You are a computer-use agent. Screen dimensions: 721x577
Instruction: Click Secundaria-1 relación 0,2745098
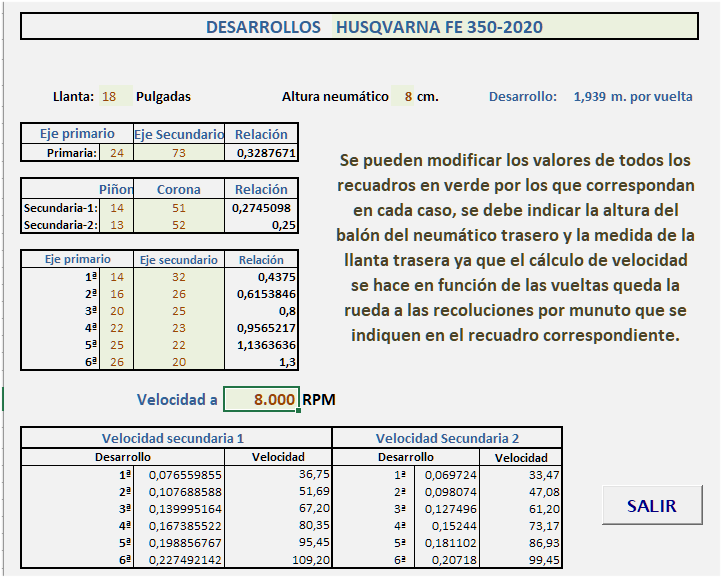[x=261, y=208]
